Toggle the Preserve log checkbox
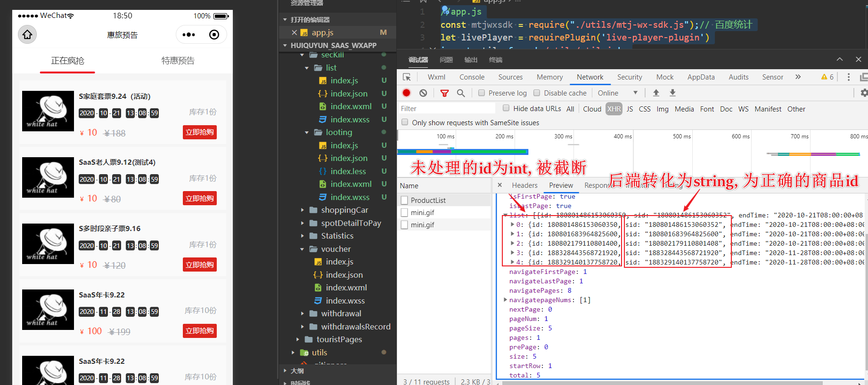This screenshot has width=868, height=385. (x=482, y=93)
